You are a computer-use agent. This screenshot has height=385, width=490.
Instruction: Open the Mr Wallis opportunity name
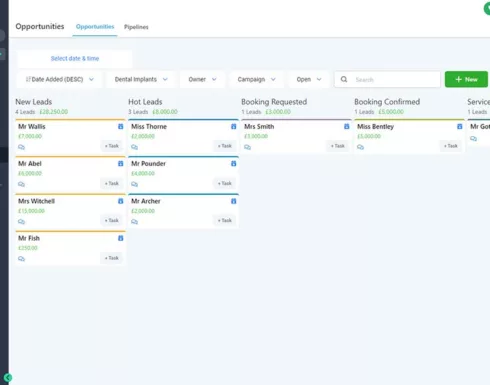coord(32,127)
